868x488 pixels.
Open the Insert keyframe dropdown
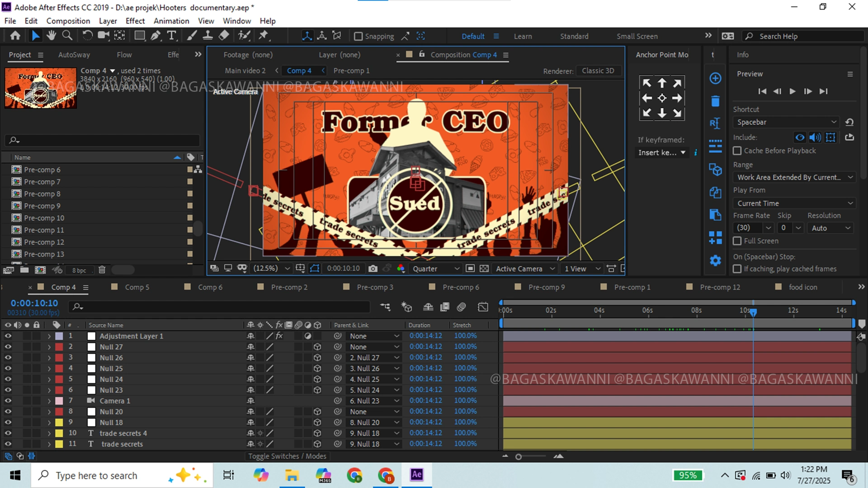click(661, 153)
